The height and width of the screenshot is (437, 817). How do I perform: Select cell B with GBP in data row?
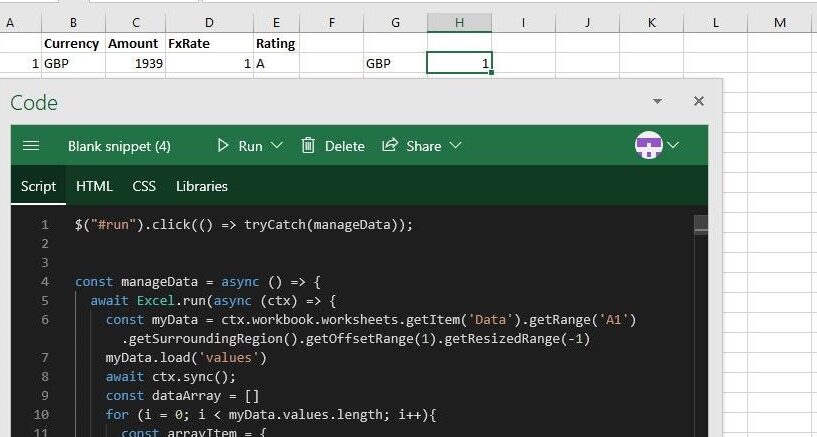tap(73, 64)
